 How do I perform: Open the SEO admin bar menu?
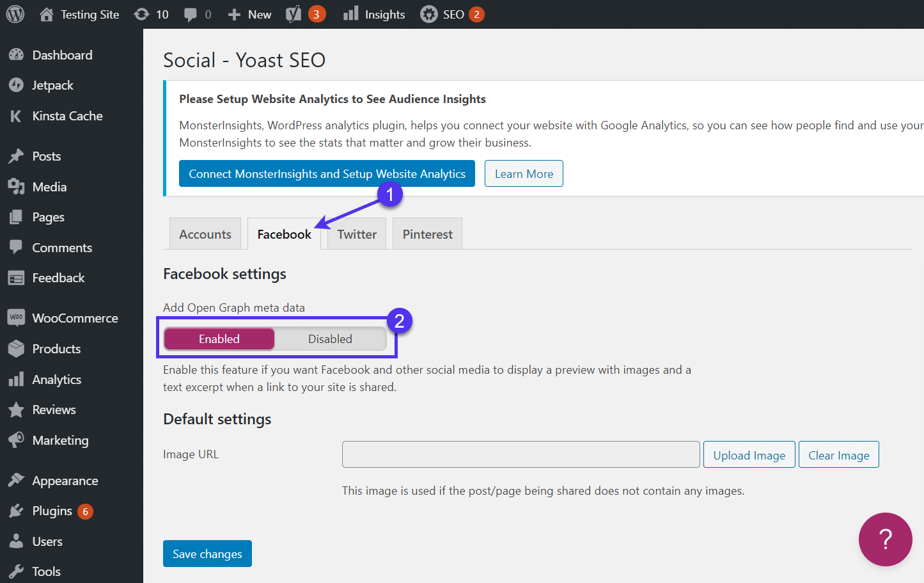point(451,14)
